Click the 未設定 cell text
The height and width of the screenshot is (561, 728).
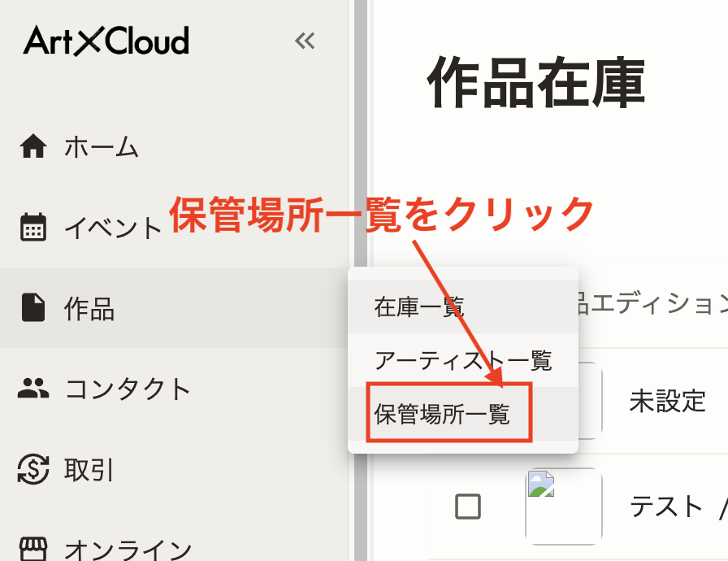coord(667,401)
